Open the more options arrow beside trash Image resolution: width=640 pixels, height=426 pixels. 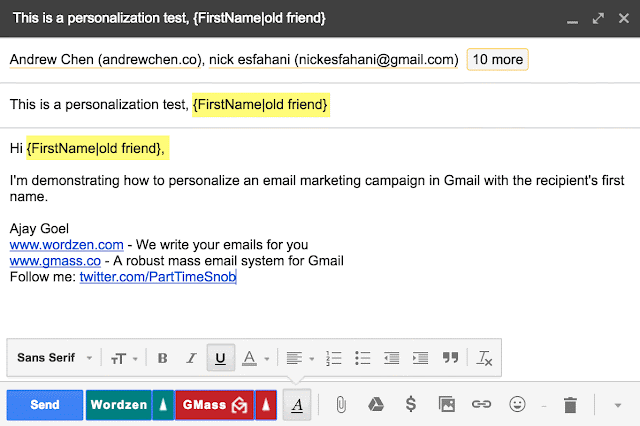pos(617,405)
